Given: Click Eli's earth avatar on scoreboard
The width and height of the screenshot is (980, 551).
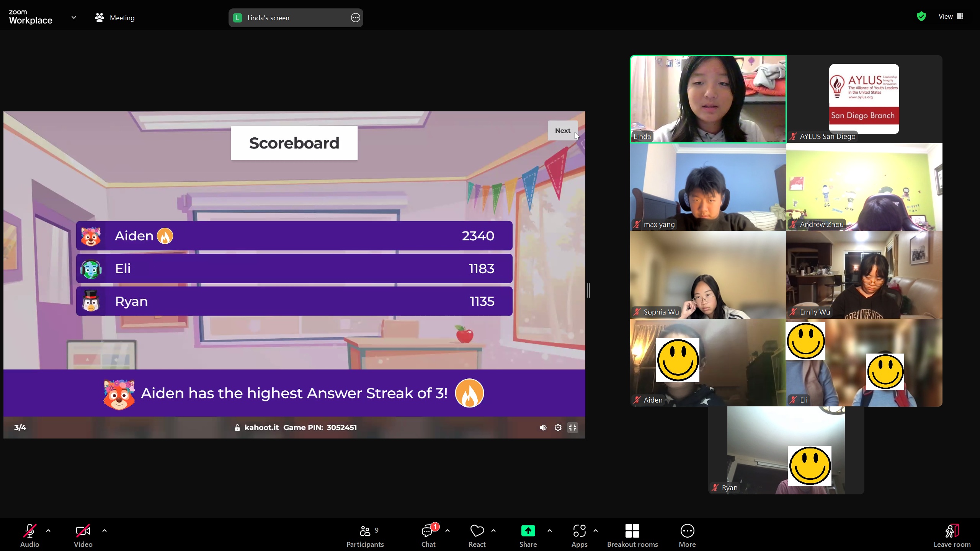Looking at the screenshot, I should coord(91,269).
